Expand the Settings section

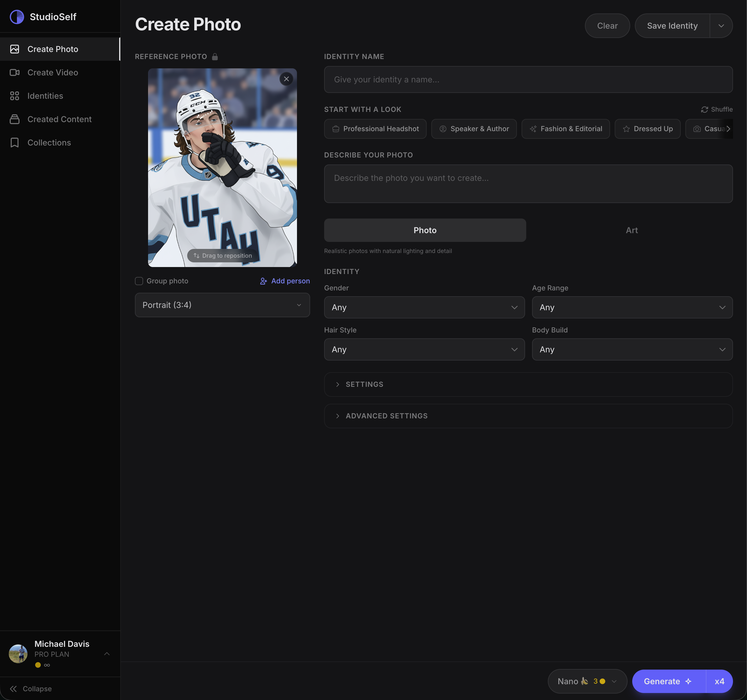point(528,384)
